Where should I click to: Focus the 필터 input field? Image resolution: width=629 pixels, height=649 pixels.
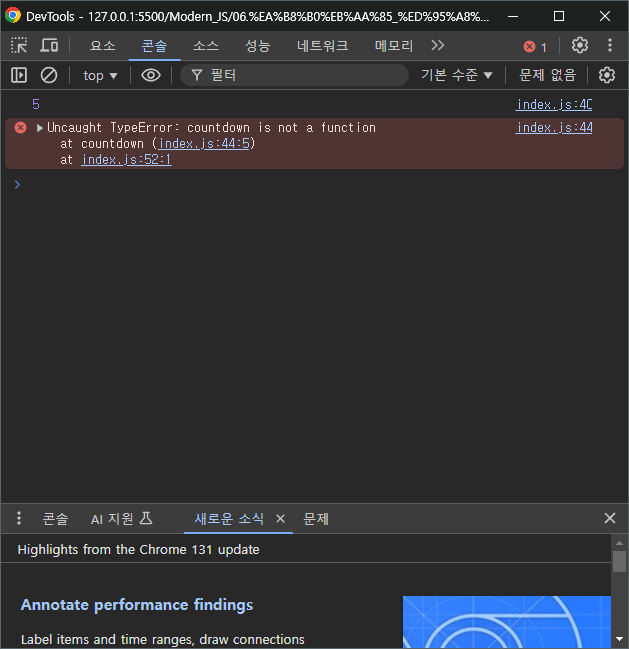pyautogui.click(x=294, y=75)
